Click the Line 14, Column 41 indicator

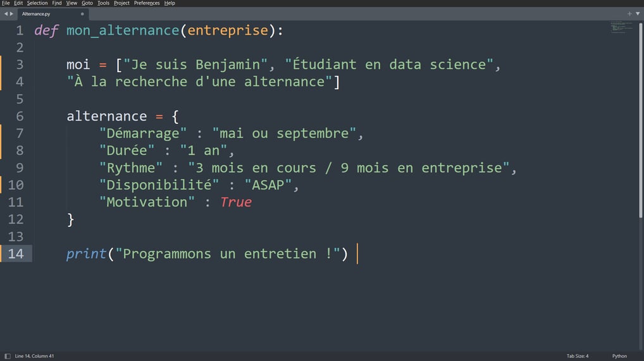pos(35,356)
